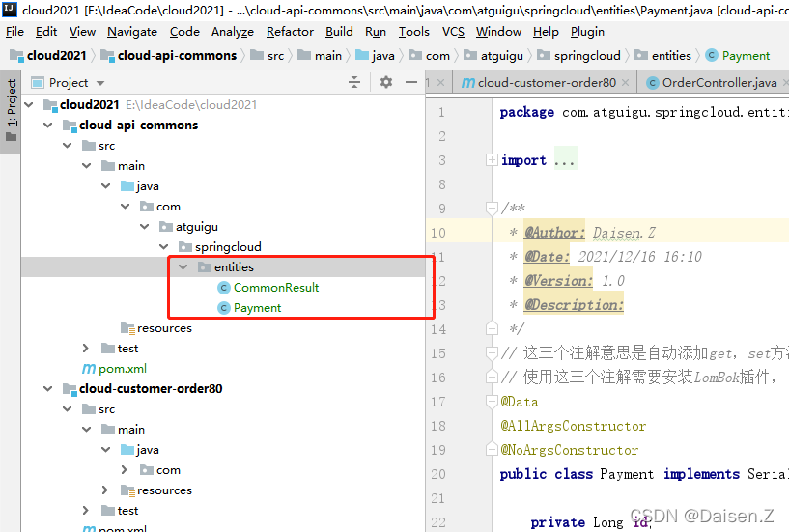This screenshot has height=532, width=789.
Task: Select resources folder under cloud-api-commons
Action: point(164,328)
